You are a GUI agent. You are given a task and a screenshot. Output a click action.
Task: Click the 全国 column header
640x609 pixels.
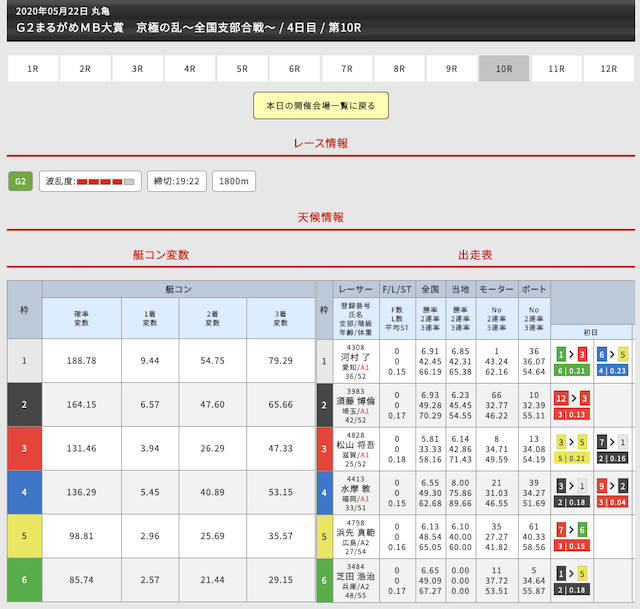tap(430, 289)
